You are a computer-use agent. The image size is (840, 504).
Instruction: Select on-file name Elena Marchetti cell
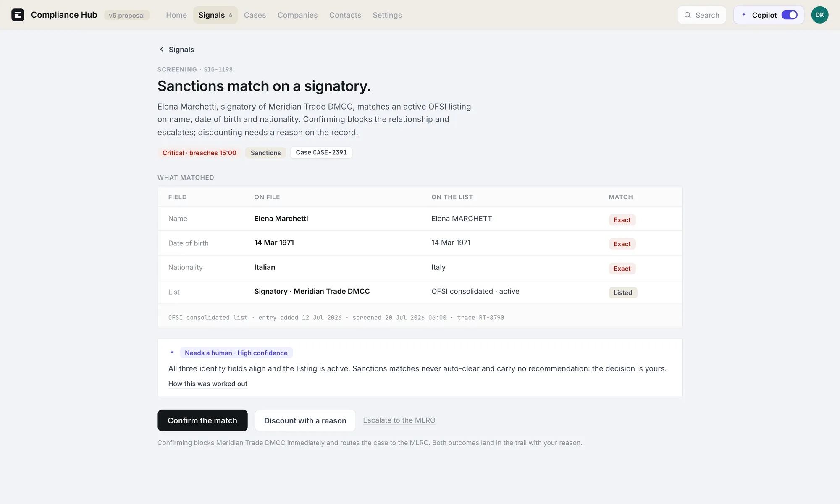click(x=281, y=219)
